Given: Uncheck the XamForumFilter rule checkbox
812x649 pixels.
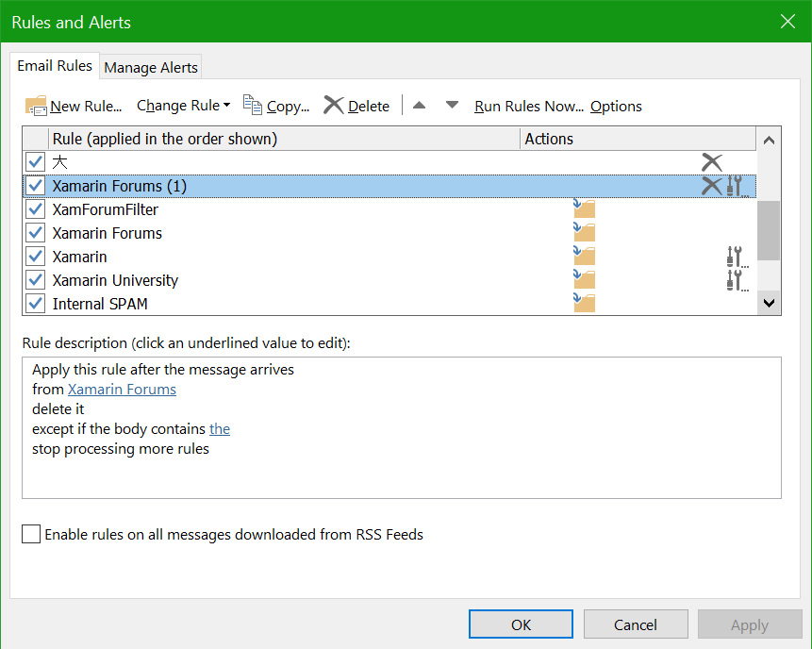Looking at the screenshot, I should (35, 208).
